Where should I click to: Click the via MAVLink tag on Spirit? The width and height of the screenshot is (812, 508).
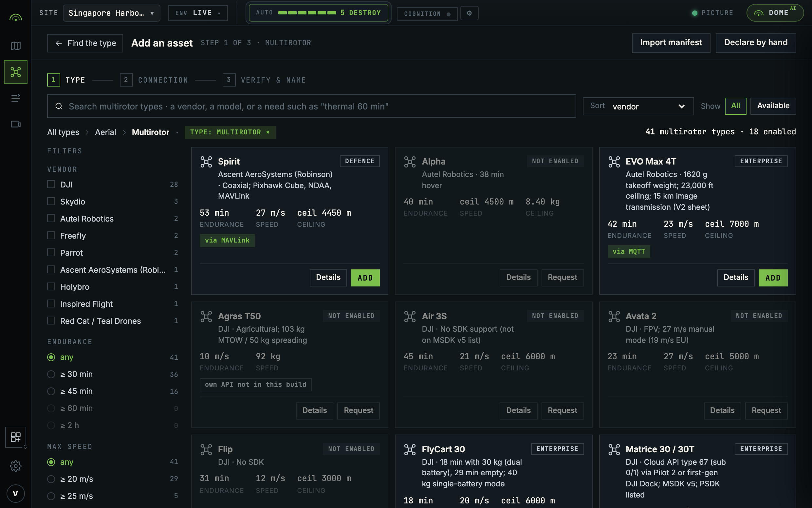point(227,240)
